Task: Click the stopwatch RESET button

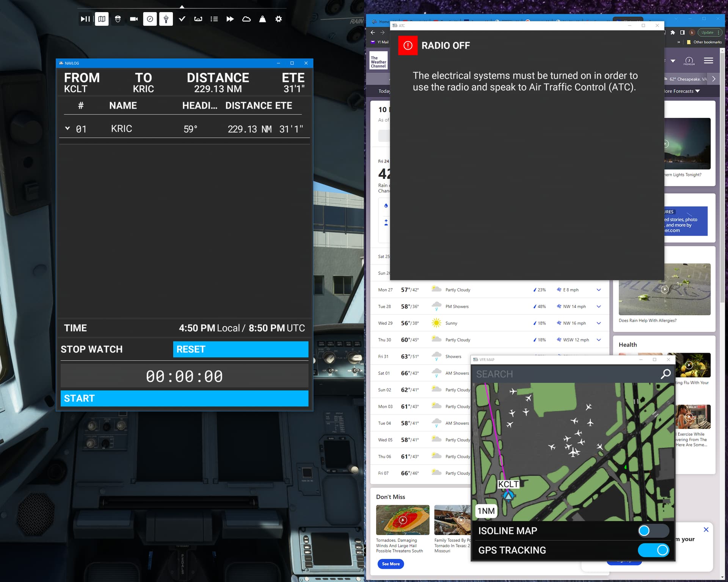Action: tap(241, 349)
